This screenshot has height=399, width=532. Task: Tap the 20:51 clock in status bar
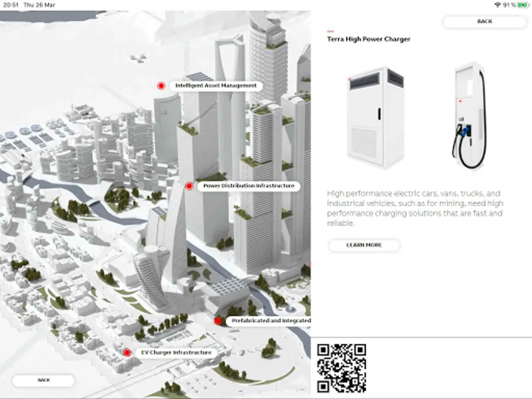point(10,5)
